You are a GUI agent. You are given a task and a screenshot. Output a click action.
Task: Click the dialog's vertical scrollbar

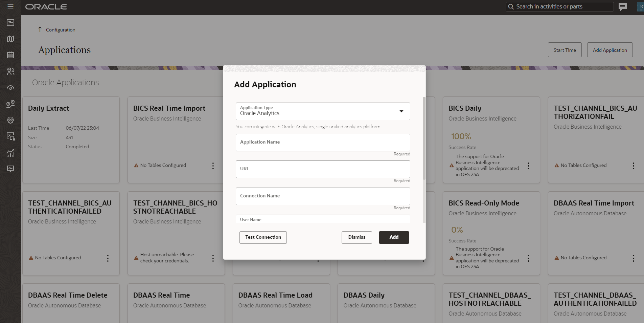pyautogui.click(x=424, y=139)
